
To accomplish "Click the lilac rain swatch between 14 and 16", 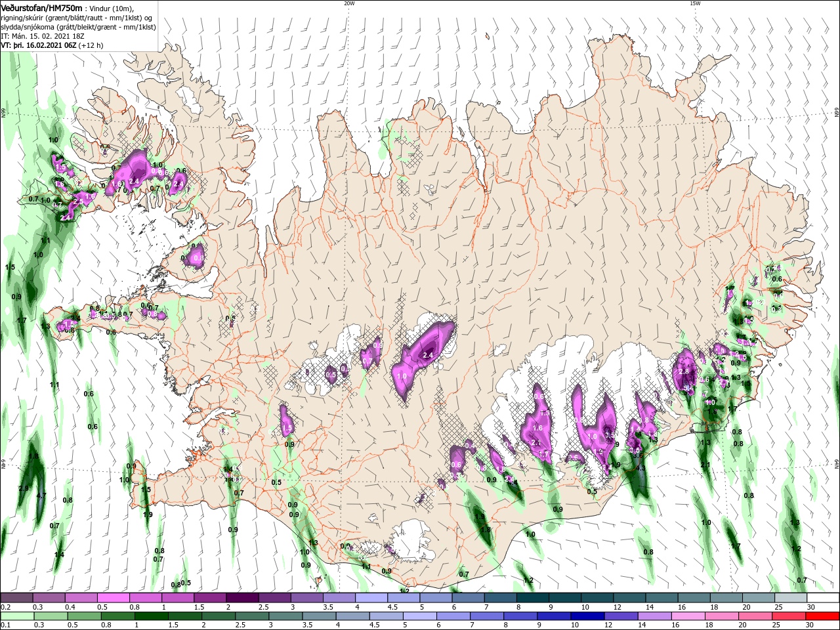I will pos(655,616).
